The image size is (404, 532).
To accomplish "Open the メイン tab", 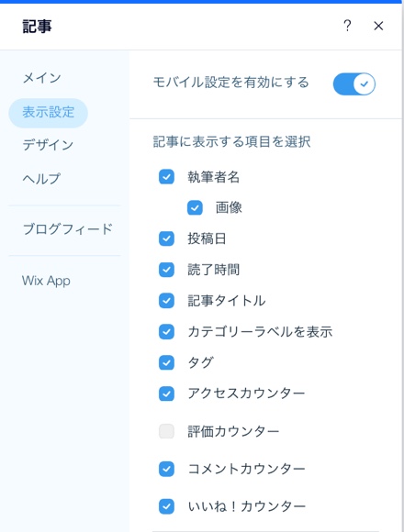I will click(x=41, y=78).
